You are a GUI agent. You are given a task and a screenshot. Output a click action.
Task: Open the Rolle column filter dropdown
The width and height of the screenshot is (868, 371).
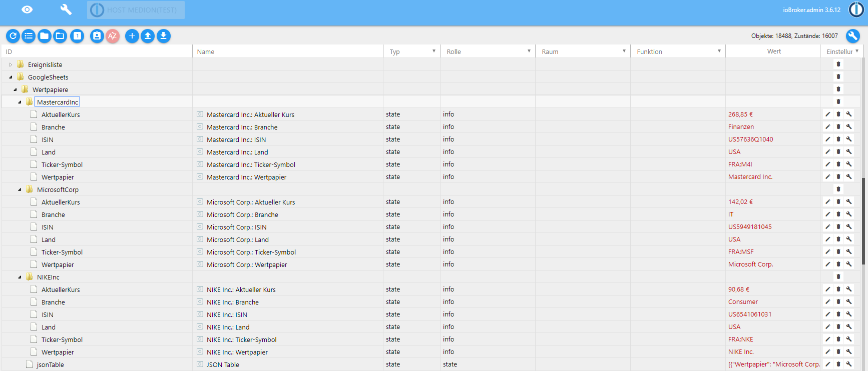(x=529, y=51)
